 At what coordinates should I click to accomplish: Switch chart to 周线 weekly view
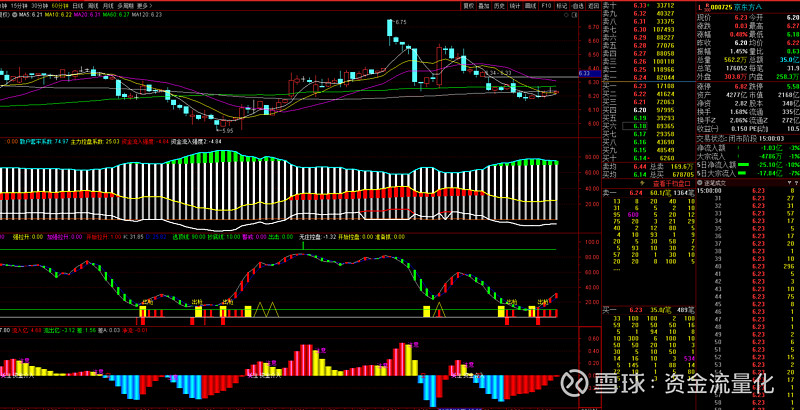(x=93, y=6)
